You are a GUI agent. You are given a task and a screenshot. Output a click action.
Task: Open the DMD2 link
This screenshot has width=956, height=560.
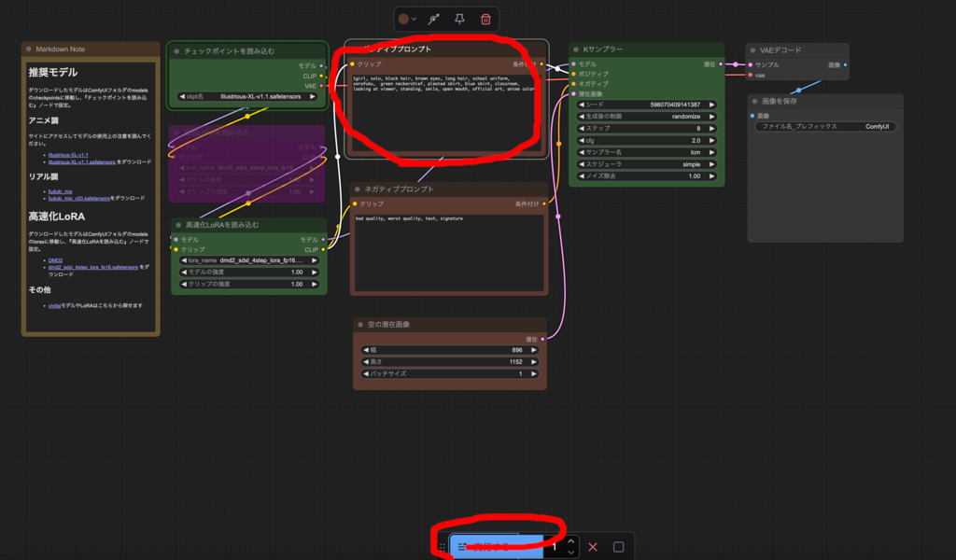pos(55,260)
